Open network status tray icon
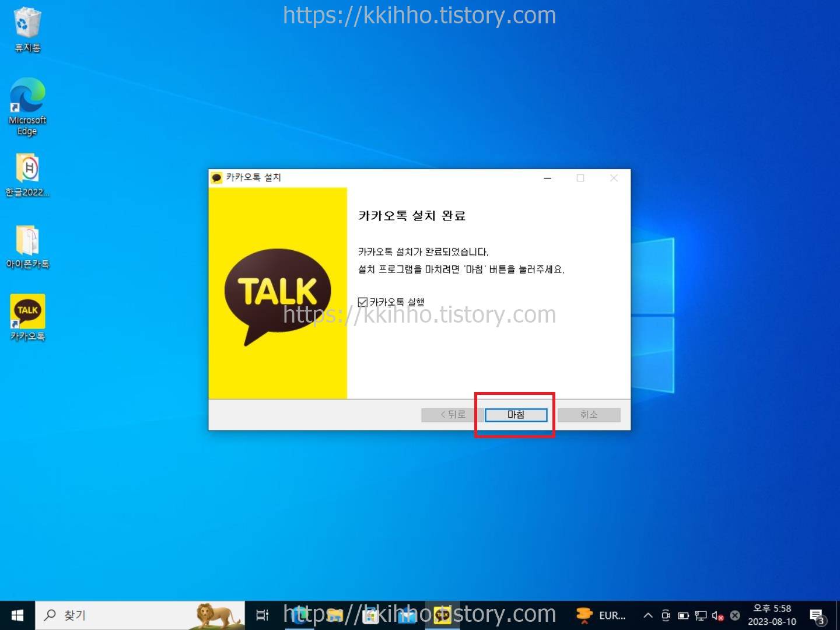This screenshot has height=630, width=840. point(701,615)
